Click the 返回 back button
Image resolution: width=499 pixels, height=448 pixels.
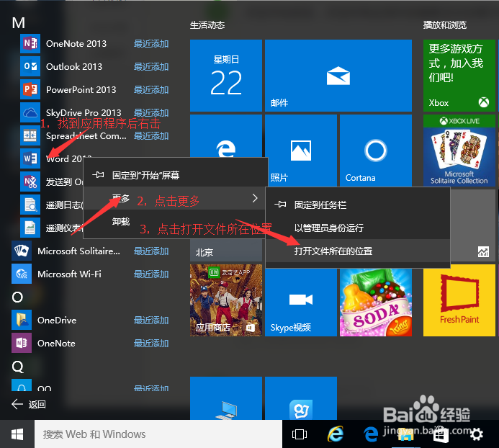(x=29, y=404)
